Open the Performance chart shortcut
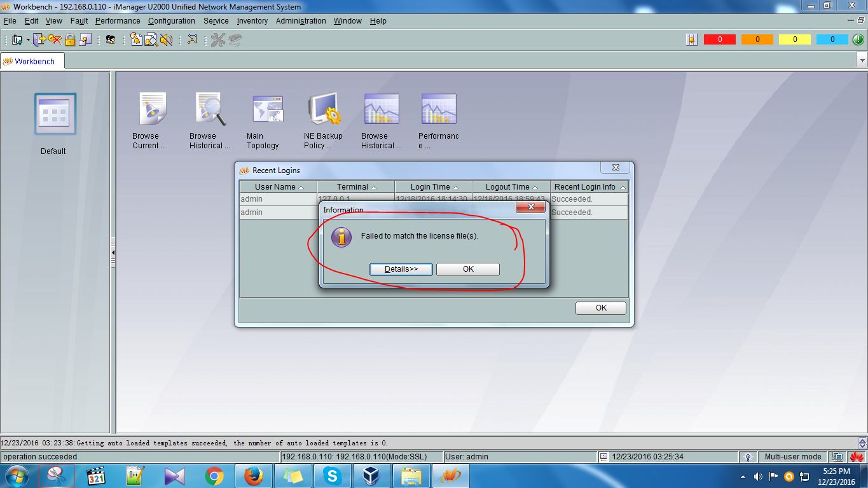Screen dimensions: 868x488 point(439,109)
